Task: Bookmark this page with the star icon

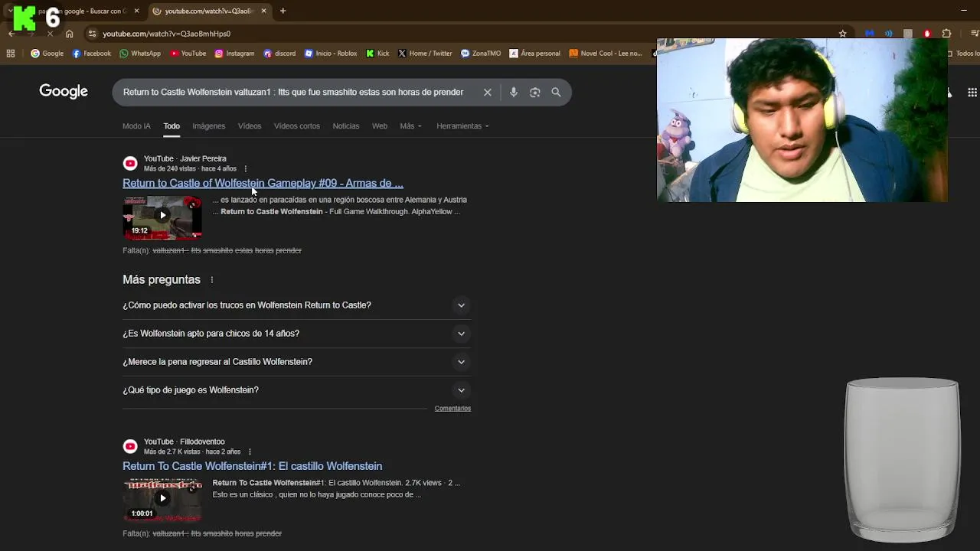Action: [843, 34]
